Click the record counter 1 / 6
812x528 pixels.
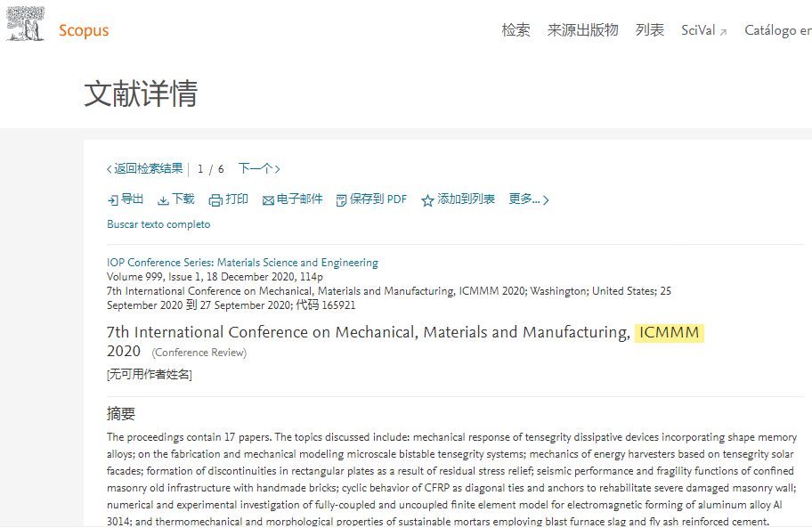tap(210, 169)
